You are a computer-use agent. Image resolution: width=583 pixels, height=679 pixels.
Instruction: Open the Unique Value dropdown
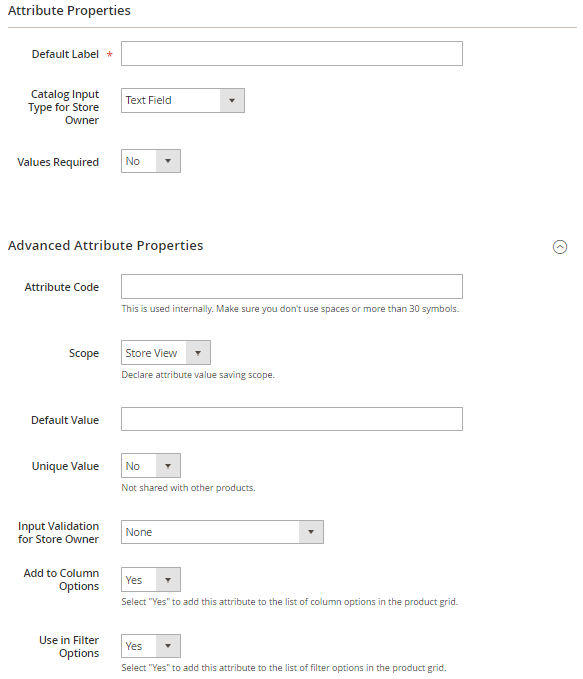(151, 466)
